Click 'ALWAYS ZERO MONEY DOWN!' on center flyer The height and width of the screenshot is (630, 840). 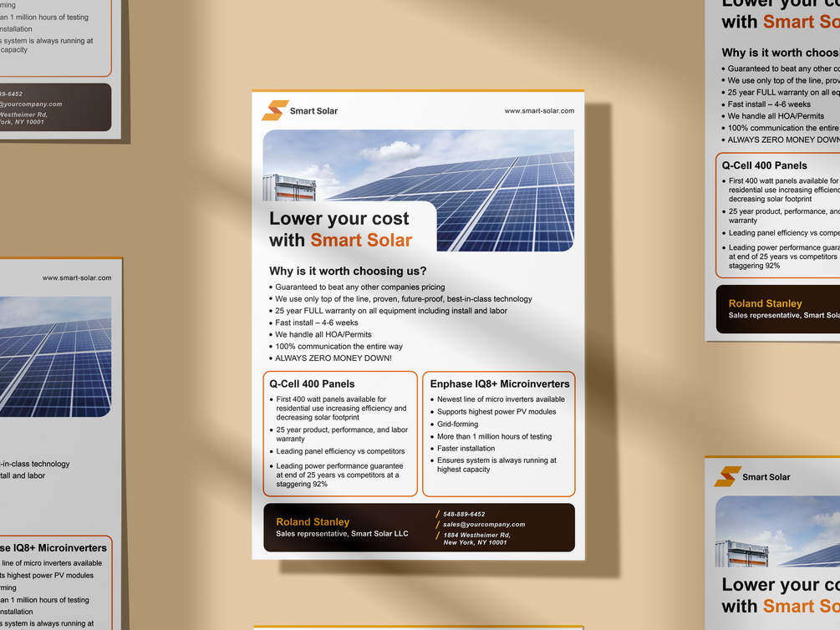333,358
